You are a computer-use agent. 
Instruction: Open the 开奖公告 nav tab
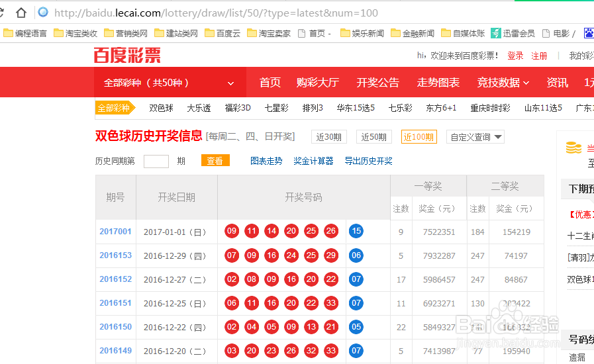[378, 83]
